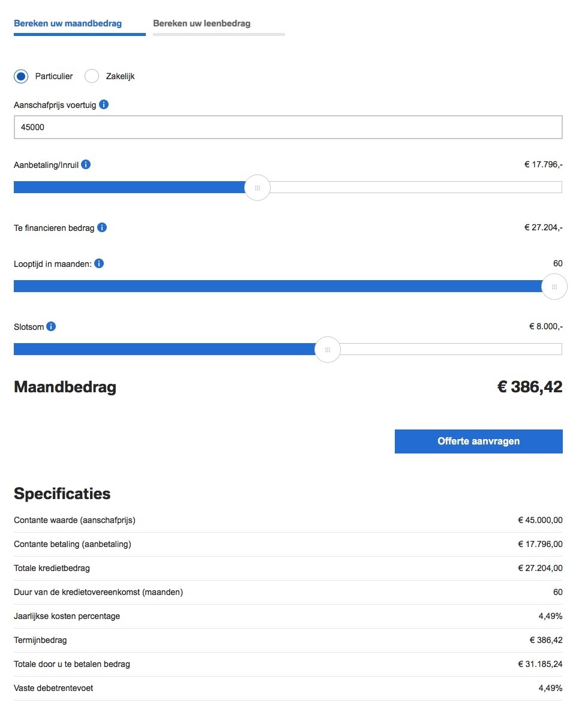Screen dimensions: 588x709
Task: Click the Specificaties heading
Action: [62, 494]
